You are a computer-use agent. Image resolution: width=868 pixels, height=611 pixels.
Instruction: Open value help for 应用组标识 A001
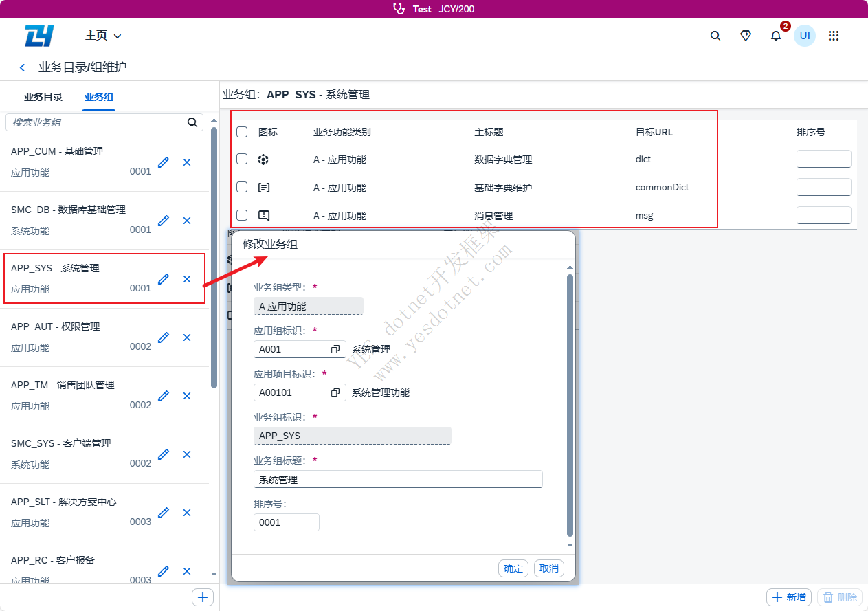(335, 349)
